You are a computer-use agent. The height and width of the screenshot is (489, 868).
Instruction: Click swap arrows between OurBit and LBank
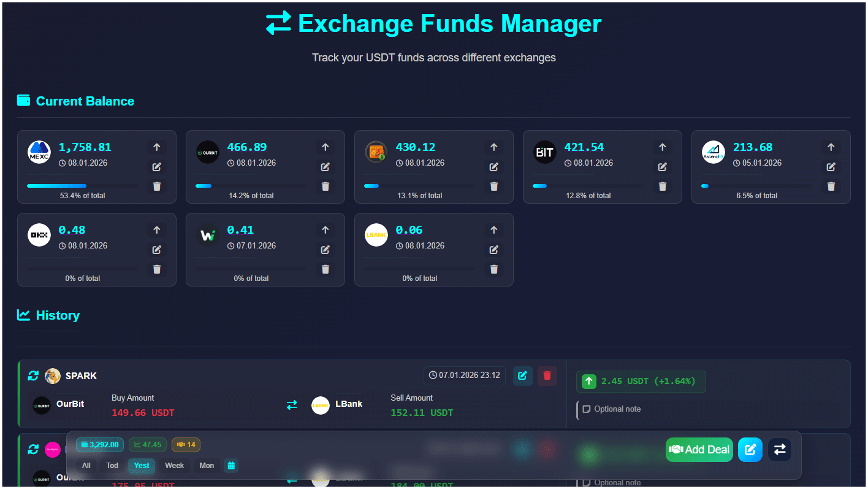coord(292,404)
